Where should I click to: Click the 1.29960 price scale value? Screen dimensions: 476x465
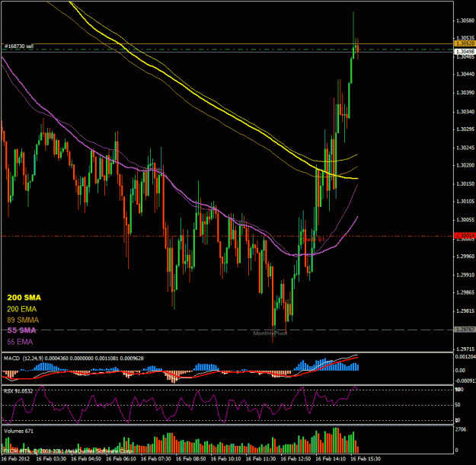[x=465, y=256]
